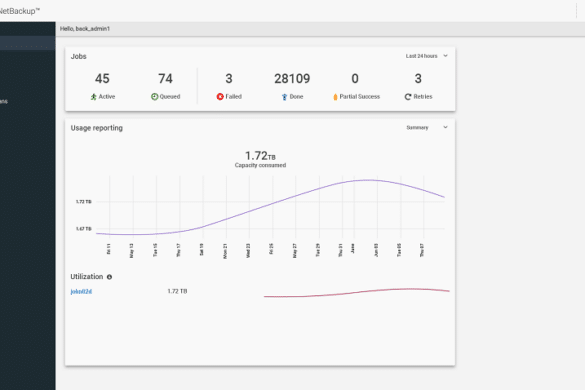Click the Capacity consumed caption
The image size is (585, 390).
point(260,165)
